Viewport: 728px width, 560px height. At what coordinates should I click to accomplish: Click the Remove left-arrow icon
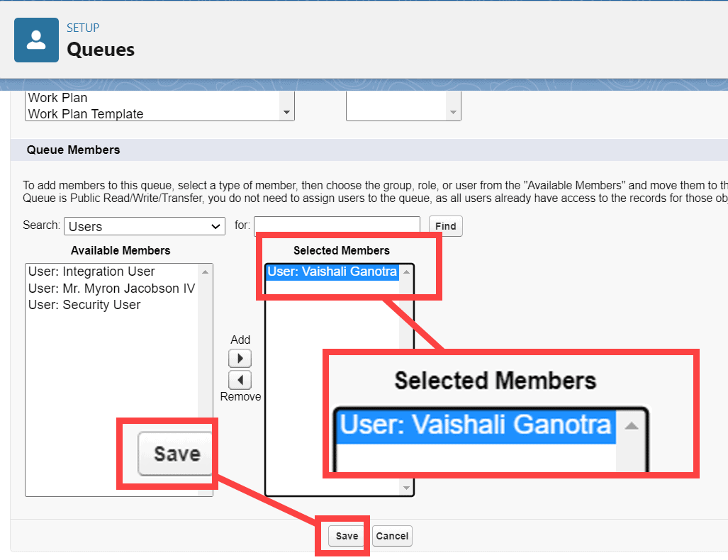pyautogui.click(x=240, y=380)
